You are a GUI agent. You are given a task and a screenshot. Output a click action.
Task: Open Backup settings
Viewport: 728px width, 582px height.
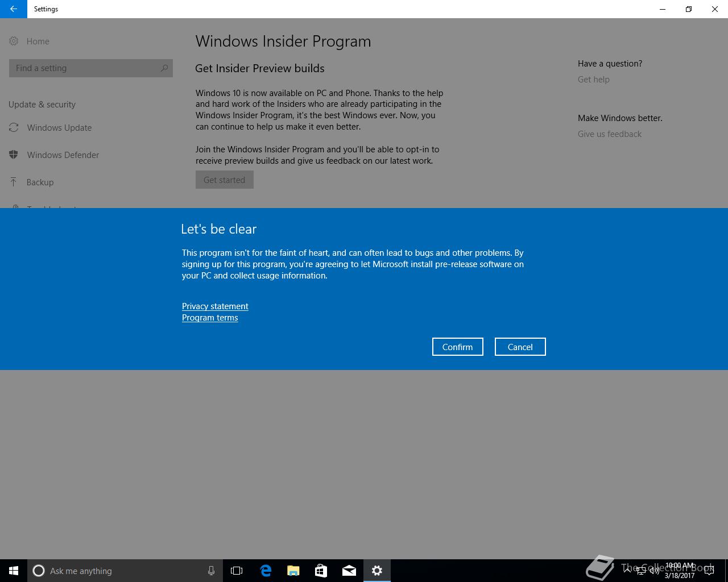coord(40,182)
